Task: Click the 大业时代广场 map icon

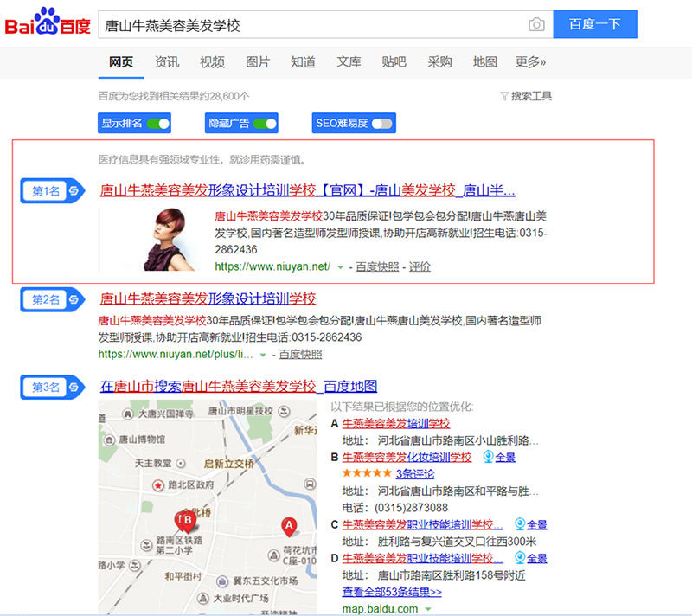Action: (x=202, y=599)
